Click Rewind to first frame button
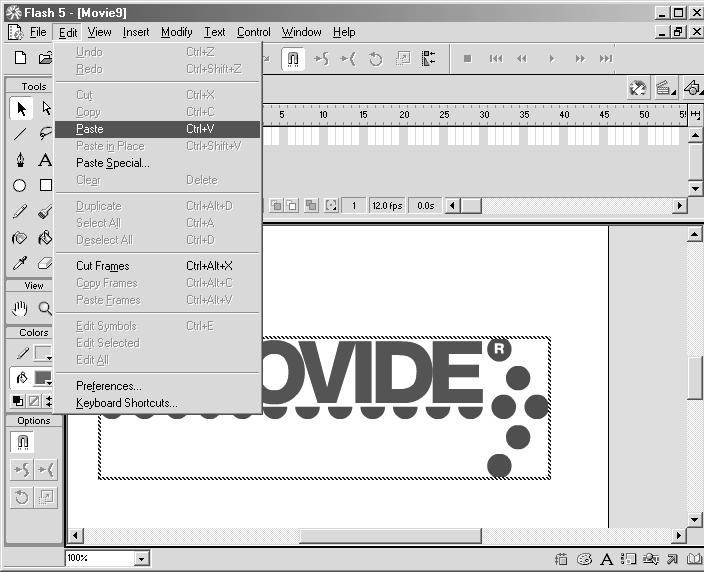This screenshot has height=572, width=704. tap(496, 59)
